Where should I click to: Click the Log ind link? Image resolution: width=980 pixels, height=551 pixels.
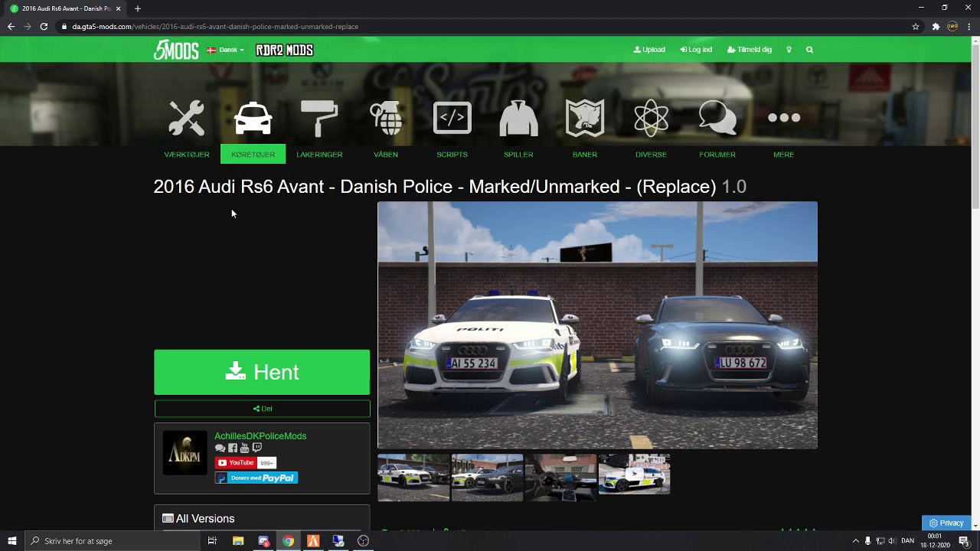coord(696,50)
